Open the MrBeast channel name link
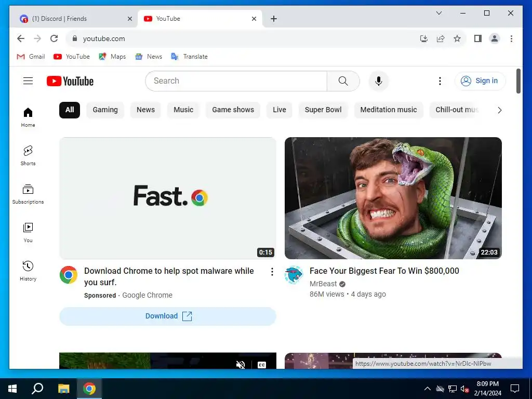532x399 pixels. [x=323, y=284]
